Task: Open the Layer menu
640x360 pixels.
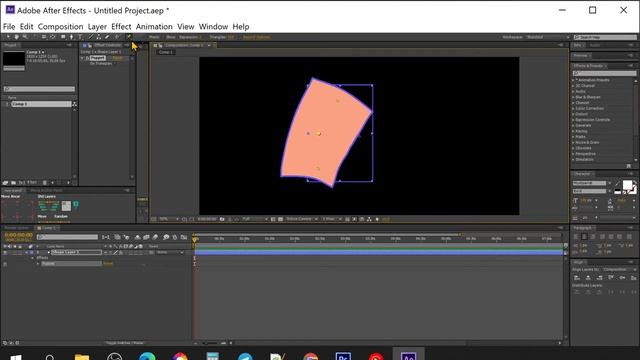Action: point(97,27)
